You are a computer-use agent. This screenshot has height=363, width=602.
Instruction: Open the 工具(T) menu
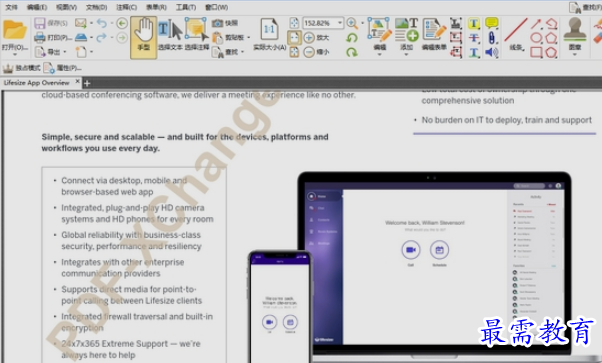(185, 7)
